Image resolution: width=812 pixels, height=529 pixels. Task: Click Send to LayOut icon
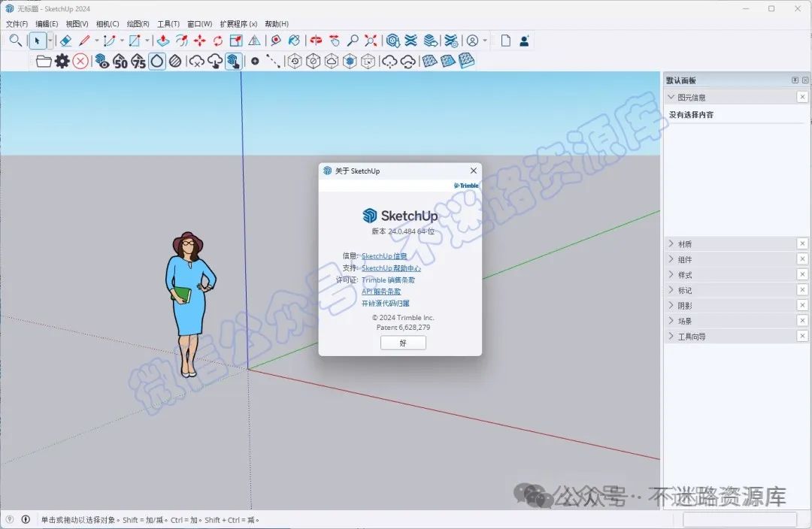pos(430,41)
